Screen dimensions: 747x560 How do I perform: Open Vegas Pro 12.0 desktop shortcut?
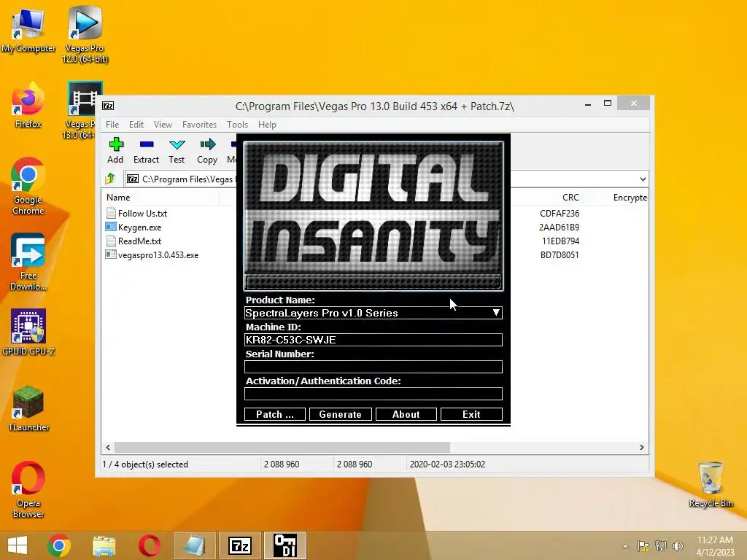[85, 34]
